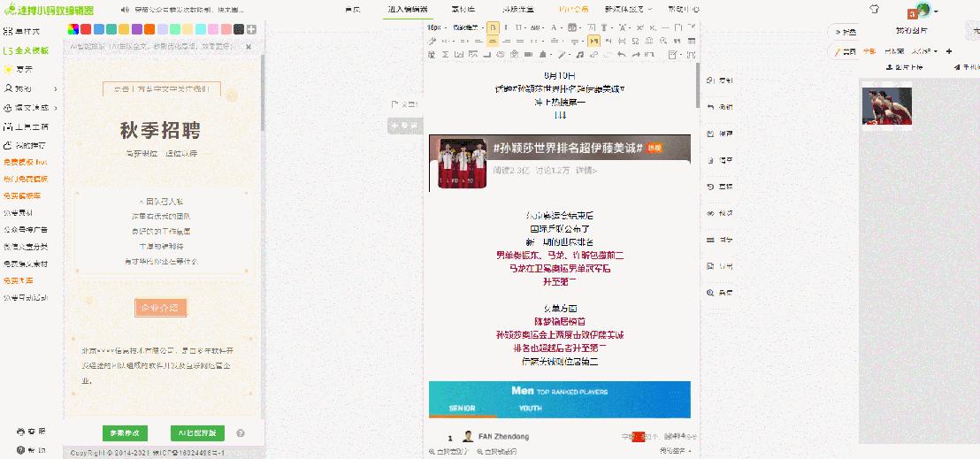Open the TT font style dropdown

coord(522,27)
